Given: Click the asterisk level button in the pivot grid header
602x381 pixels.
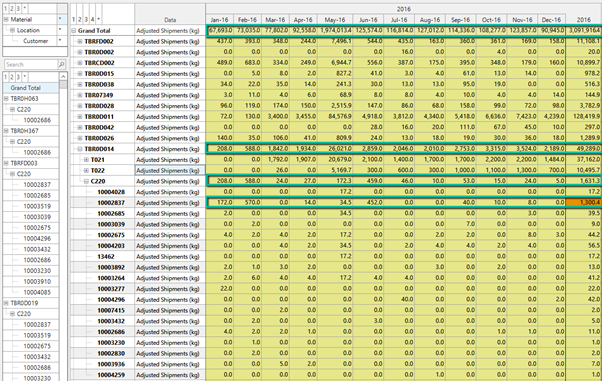Looking at the screenshot, I should [x=99, y=19].
